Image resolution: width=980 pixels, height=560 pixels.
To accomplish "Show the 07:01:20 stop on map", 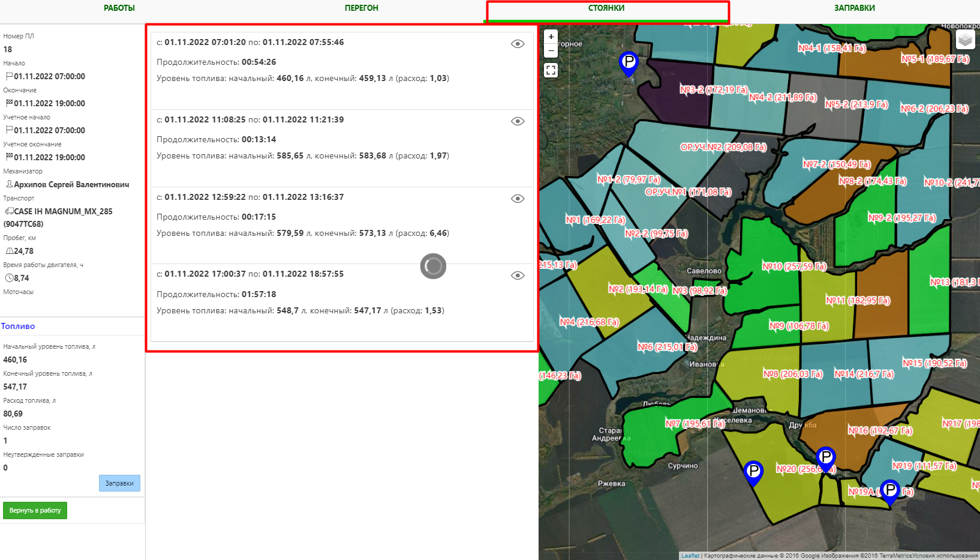I will pos(518,44).
